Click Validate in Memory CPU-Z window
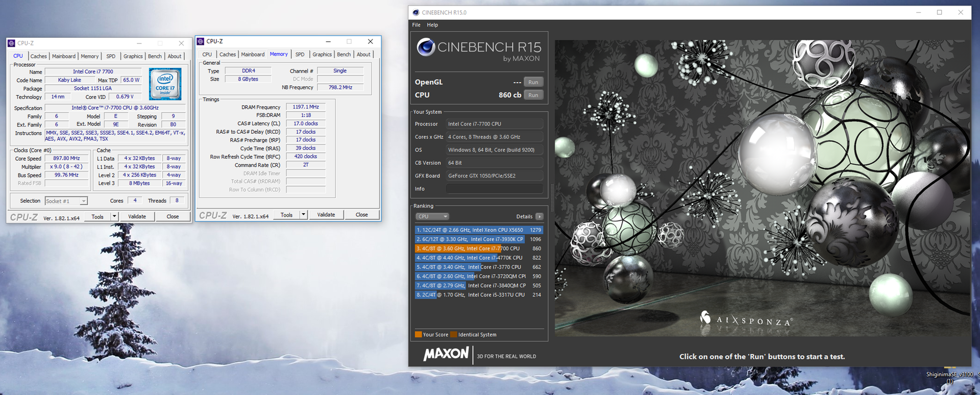This screenshot has height=395, width=980. [326, 214]
